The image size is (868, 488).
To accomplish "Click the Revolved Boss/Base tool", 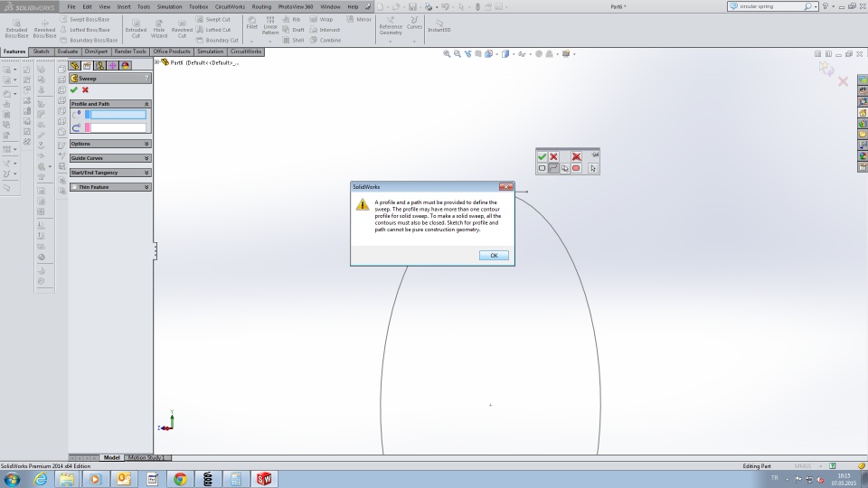I will [x=45, y=29].
